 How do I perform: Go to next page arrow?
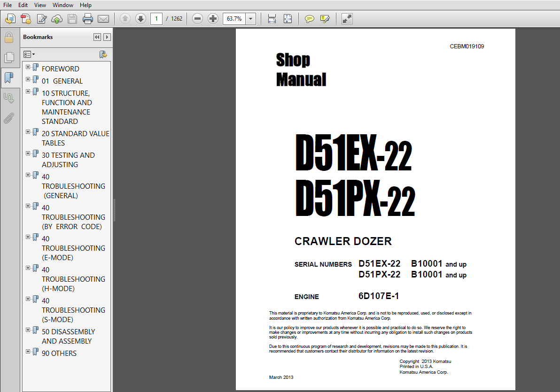coord(141,19)
